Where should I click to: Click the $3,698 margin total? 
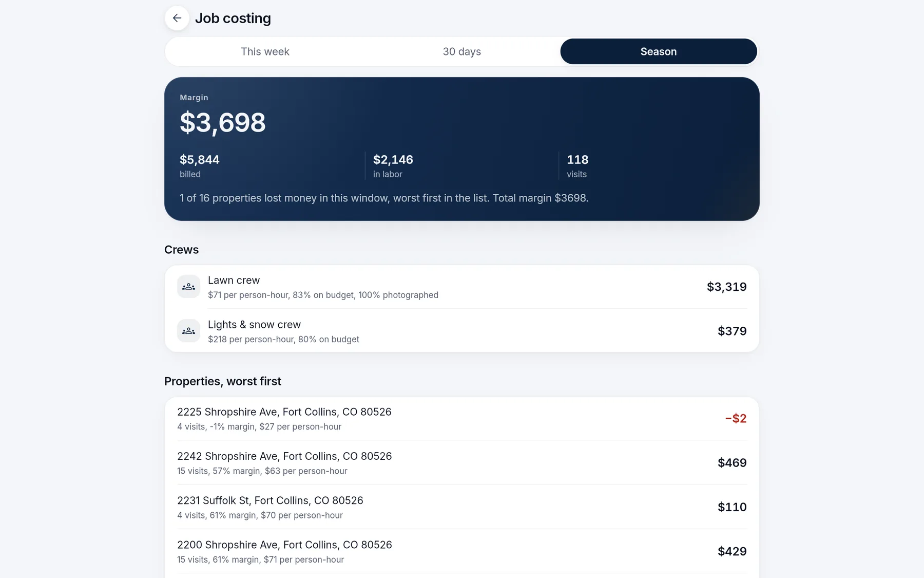click(x=223, y=123)
